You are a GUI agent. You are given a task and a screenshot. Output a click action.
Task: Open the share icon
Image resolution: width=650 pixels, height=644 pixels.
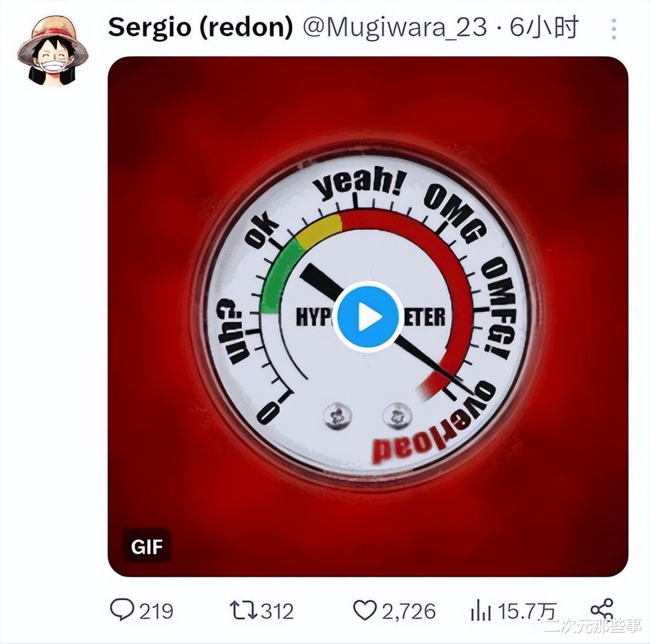click(602, 610)
